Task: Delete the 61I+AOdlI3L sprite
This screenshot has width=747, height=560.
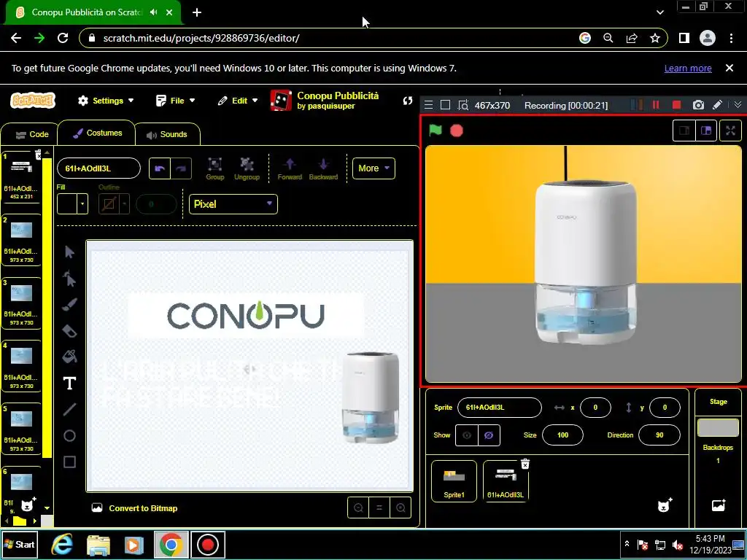Action: [525, 464]
